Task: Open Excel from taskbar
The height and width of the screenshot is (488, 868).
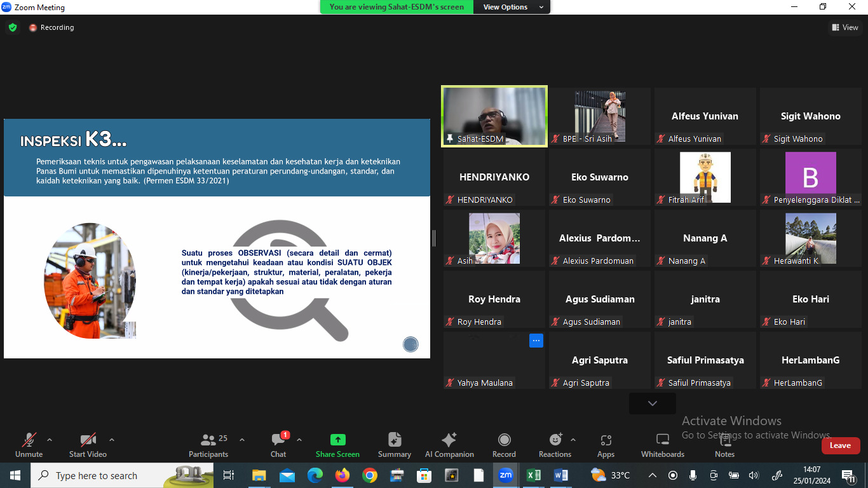Action: pyautogui.click(x=534, y=475)
